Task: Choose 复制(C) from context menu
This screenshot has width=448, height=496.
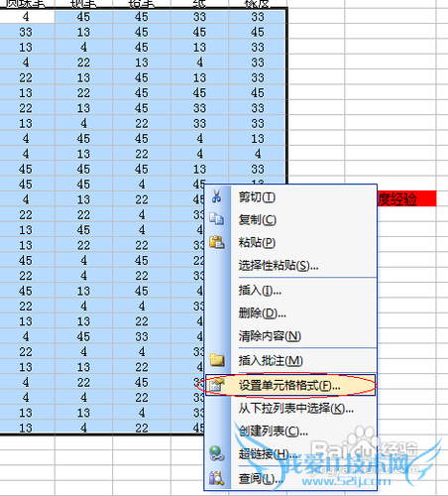Action: (290, 219)
